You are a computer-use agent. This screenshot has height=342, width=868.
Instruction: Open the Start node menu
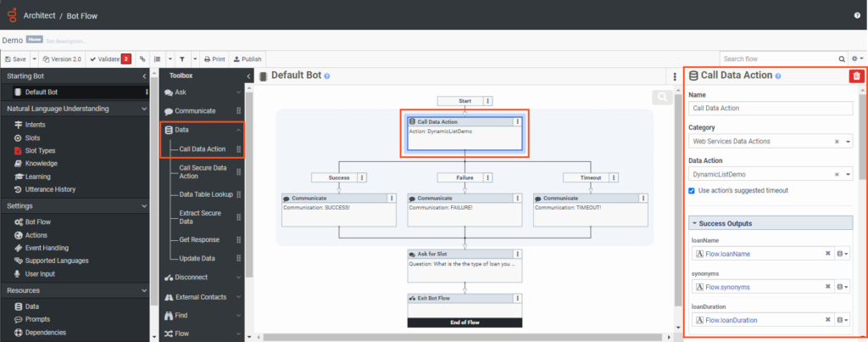click(487, 101)
